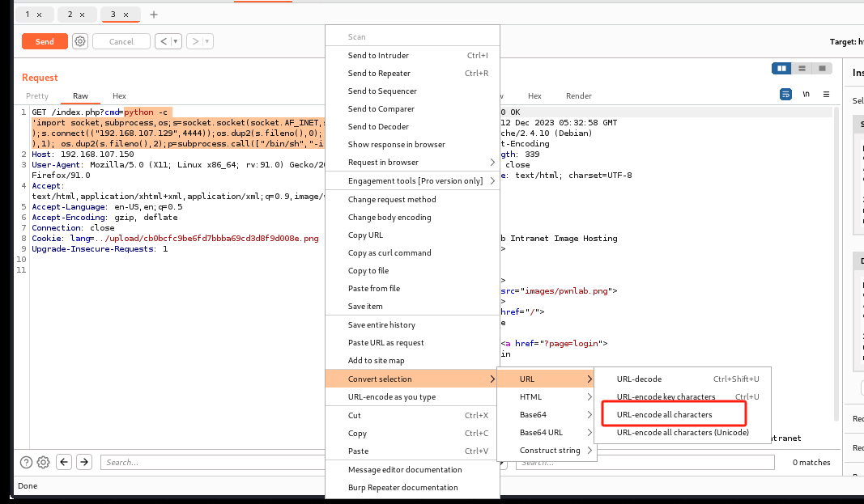Click the Cancel button
The image size is (864, 504).
(121, 41)
